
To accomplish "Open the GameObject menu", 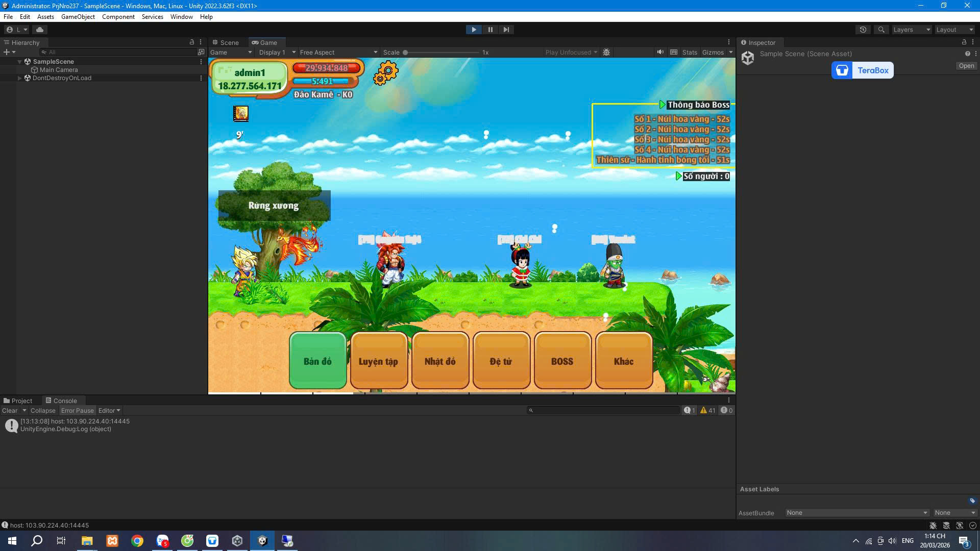I will click(x=78, y=17).
